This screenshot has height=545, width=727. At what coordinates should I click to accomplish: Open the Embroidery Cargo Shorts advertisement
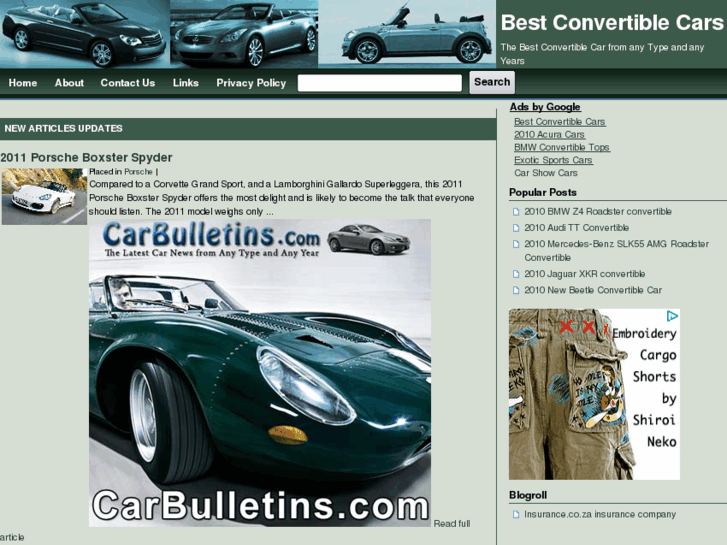(594, 394)
